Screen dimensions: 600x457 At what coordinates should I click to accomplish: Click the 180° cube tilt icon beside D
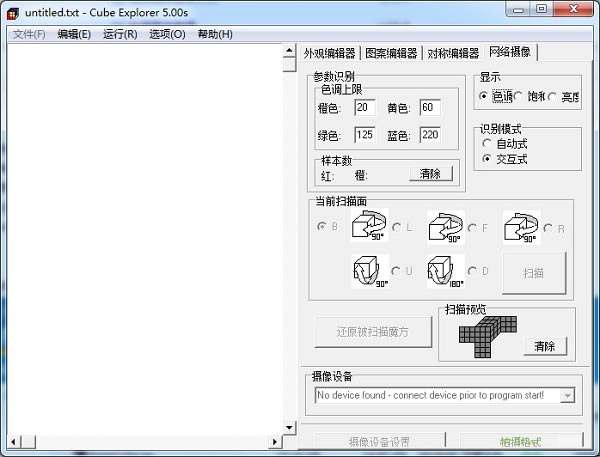(446, 271)
